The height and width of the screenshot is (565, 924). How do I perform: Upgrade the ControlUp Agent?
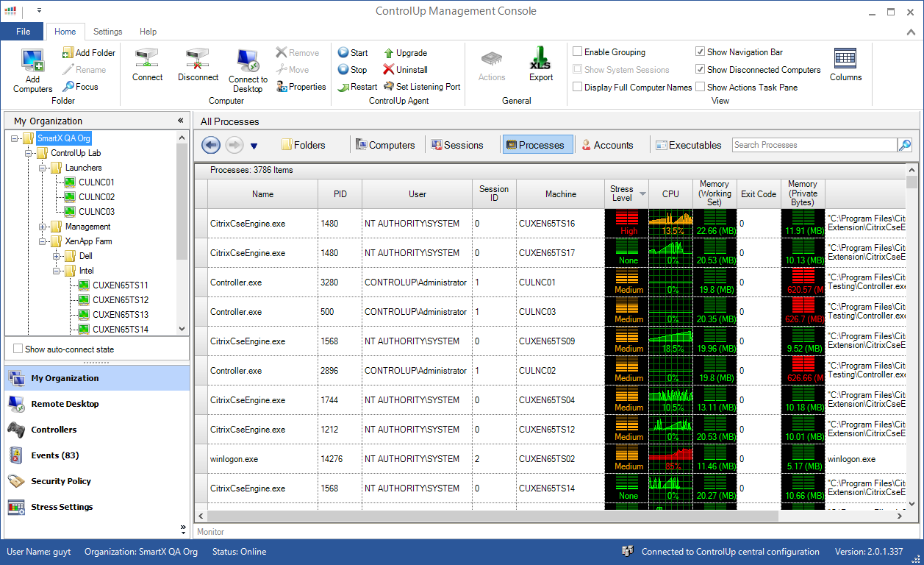coord(405,53)
